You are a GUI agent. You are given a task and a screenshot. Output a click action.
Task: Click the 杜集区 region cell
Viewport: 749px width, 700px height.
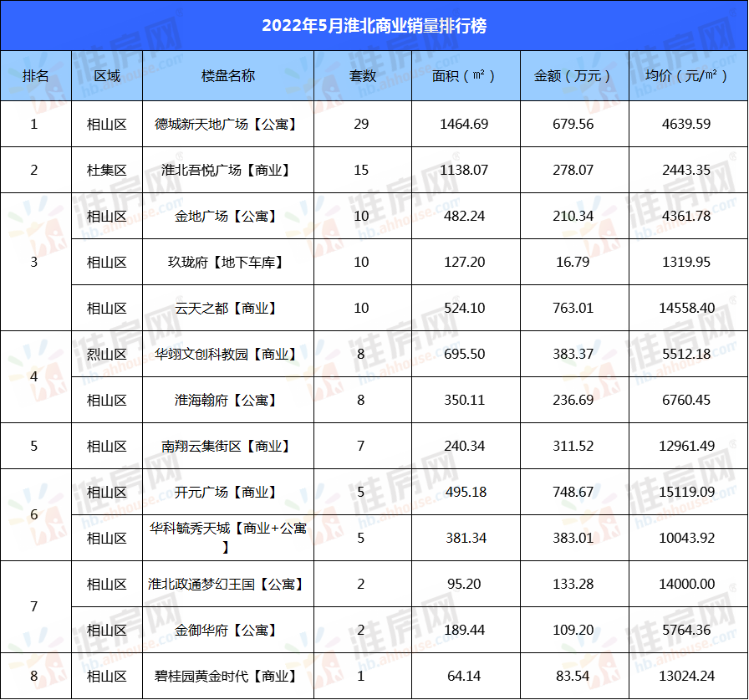coord(107,170)
